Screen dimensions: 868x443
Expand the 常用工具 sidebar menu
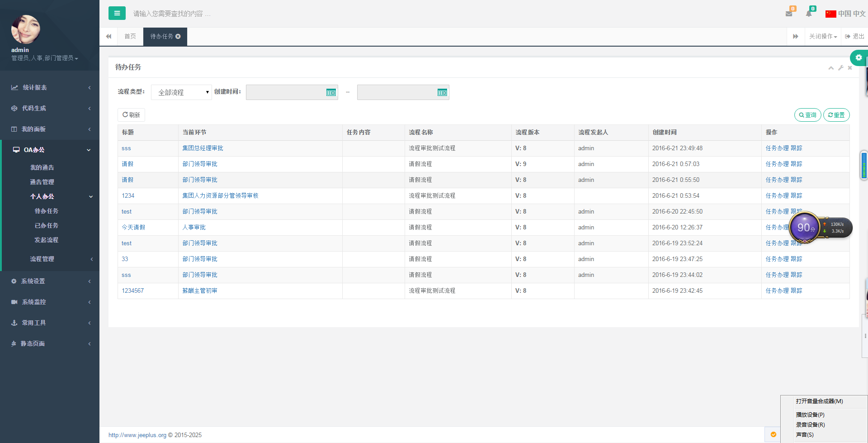[50, 323]
